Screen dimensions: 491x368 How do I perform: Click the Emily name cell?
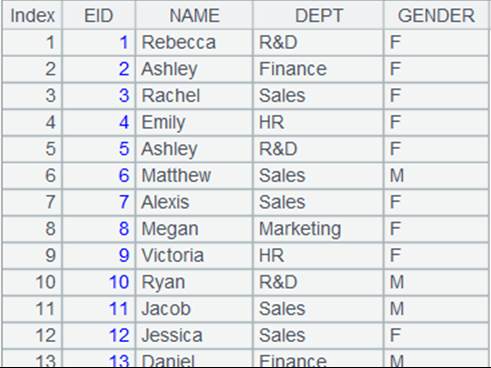point(194,122)
